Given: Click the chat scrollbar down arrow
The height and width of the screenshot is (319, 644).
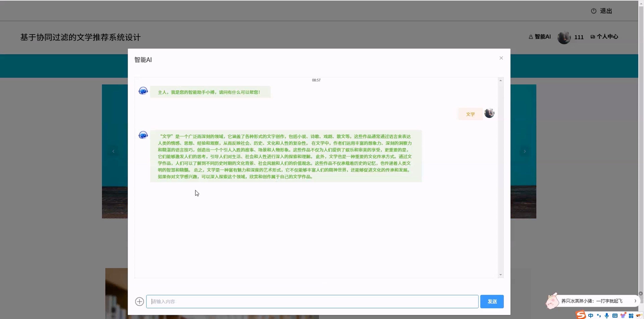Looking at the screenshot, I should pyautogui.click(x=501, y=275).
